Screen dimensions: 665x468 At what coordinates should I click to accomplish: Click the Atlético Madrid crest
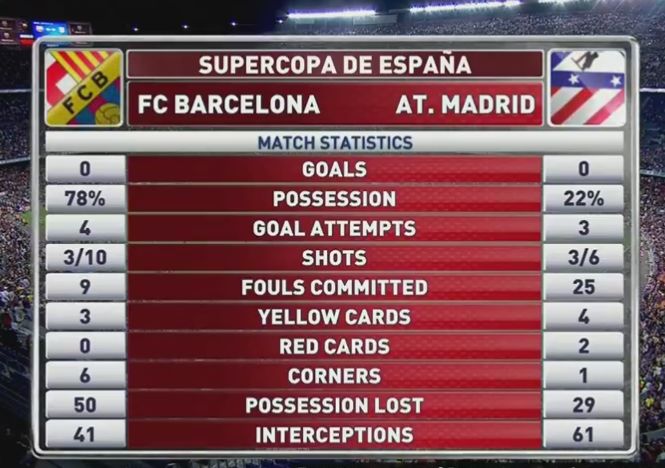[x=587, y=88]
